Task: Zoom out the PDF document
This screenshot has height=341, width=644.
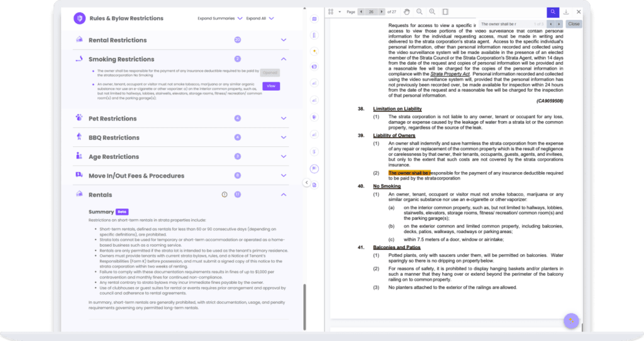Action: (x=419, y=12)
